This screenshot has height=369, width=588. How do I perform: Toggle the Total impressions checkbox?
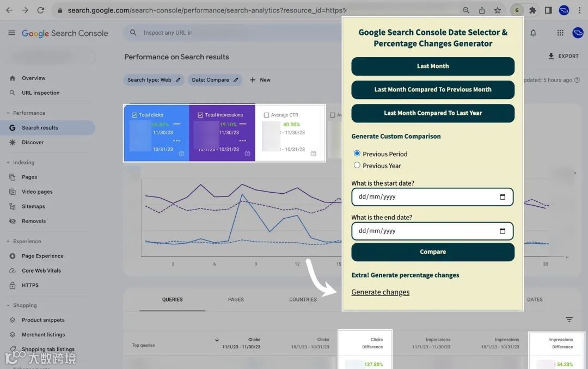pos(200,115)
